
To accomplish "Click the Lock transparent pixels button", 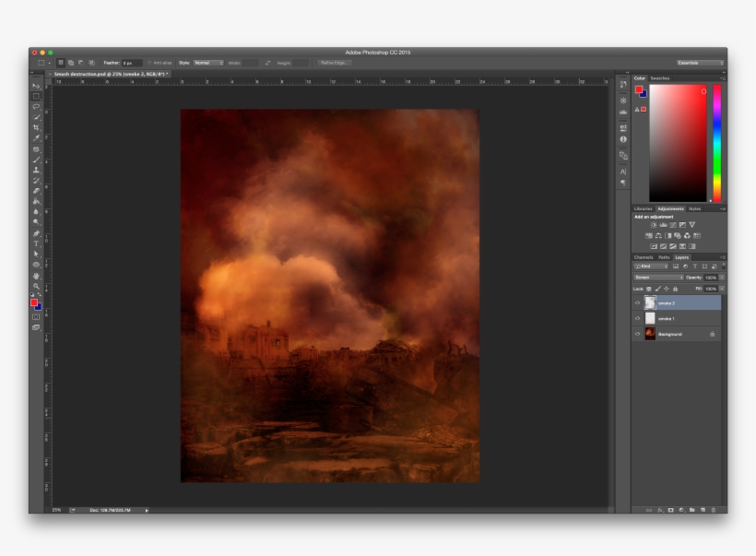I will click(x=651, y=288).
